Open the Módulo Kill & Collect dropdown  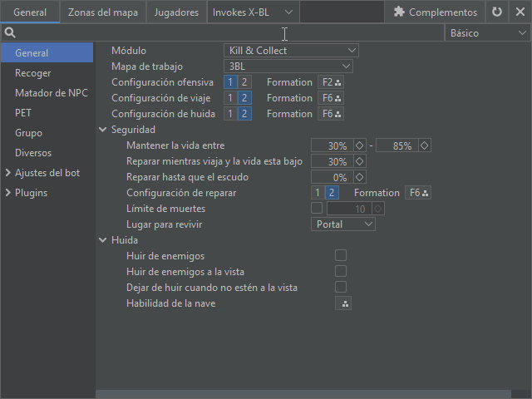(x=291, y=51)
